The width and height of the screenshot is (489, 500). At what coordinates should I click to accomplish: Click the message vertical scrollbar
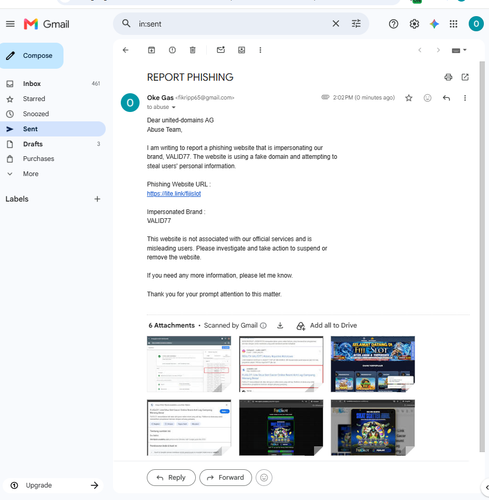pos(482,257)
